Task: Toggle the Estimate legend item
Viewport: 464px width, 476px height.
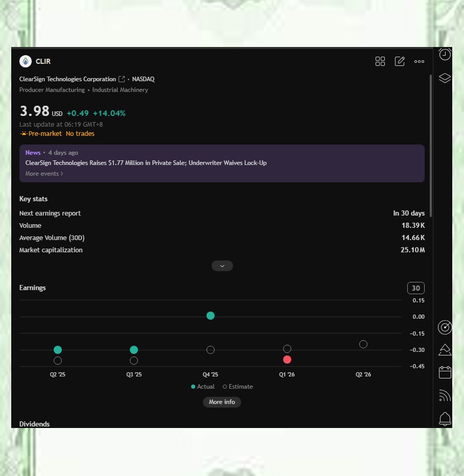Action: click(x=238, y=387)
